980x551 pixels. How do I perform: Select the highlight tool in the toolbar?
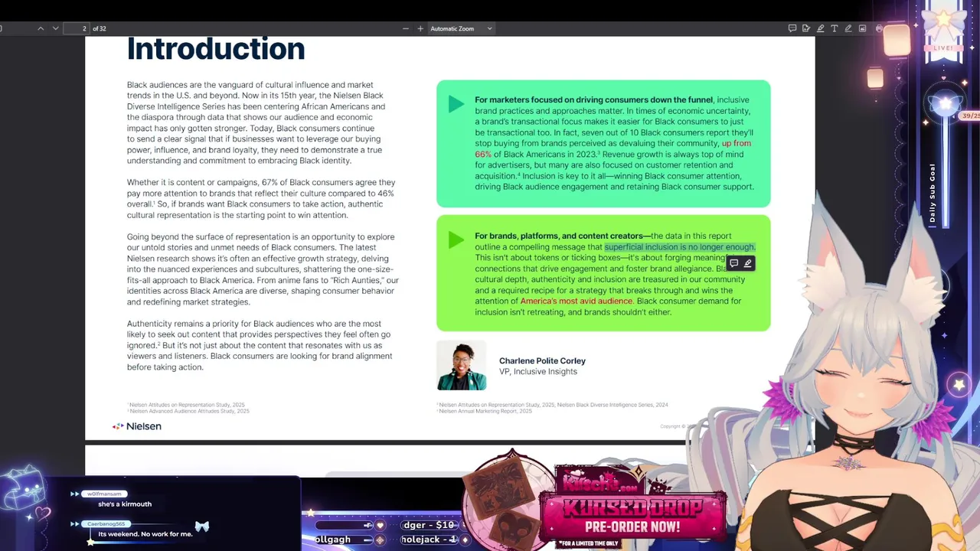pyautogui.click(x=820, y=28)
